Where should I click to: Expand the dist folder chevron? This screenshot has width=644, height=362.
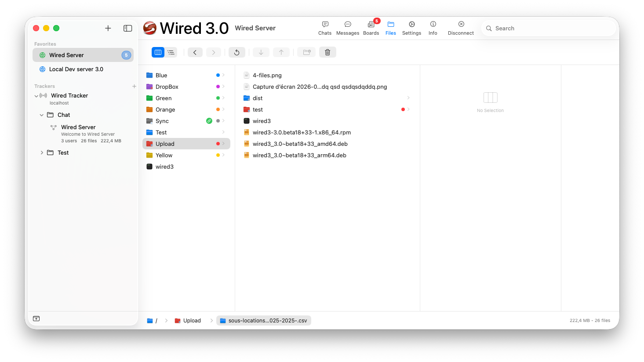pyautogui.click(x=408, y=98)
